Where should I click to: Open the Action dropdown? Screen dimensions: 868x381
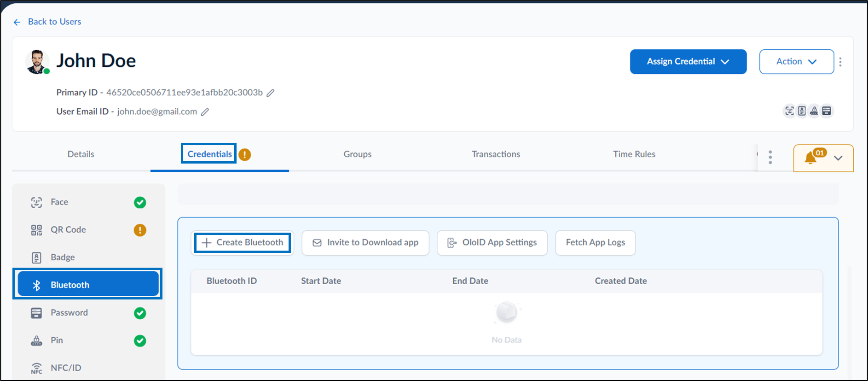(796, 62)
